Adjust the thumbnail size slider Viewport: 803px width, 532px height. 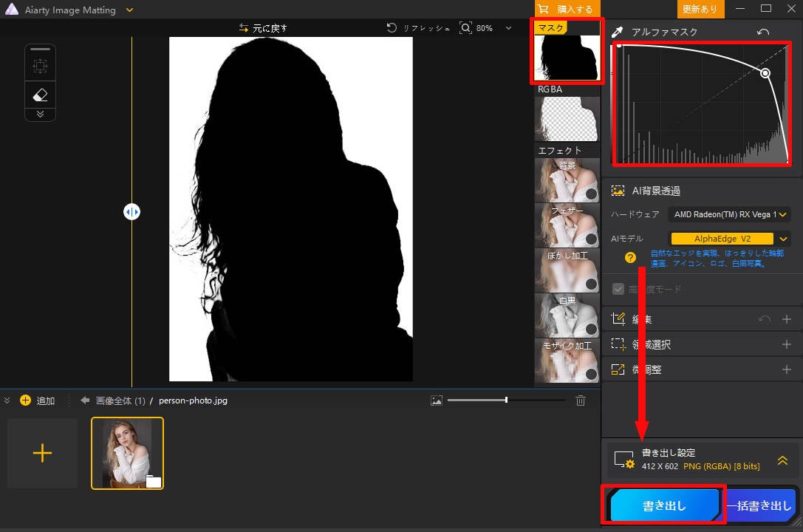point(507,400)
